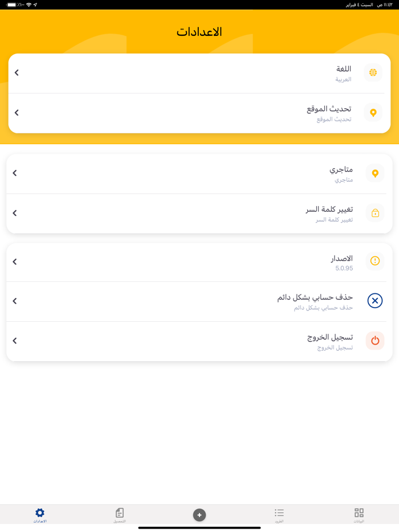The width and height of the screenshot is (399, 532).
Task: Switch to the grid dashboard tab
Action: [x=359, y=514]
